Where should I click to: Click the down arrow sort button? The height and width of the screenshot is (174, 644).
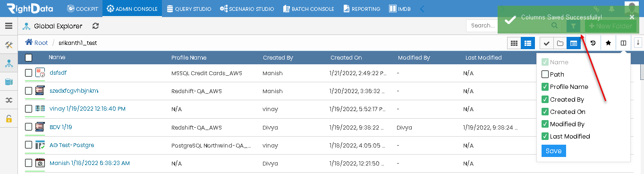pos(638,43)
